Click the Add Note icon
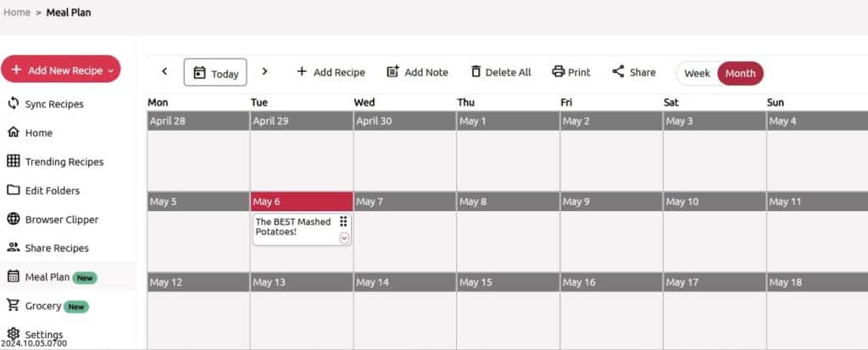The width and height of the screenshot is (868, 350). tap(392, 72)
